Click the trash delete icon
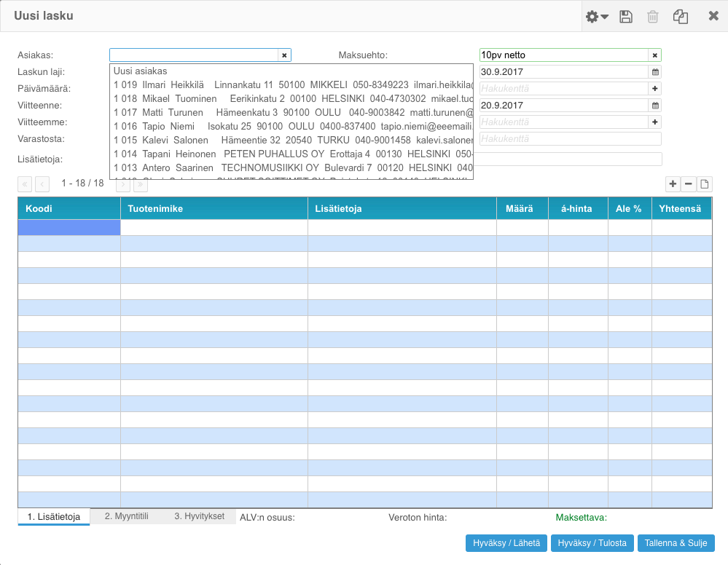 coord(653,17)
